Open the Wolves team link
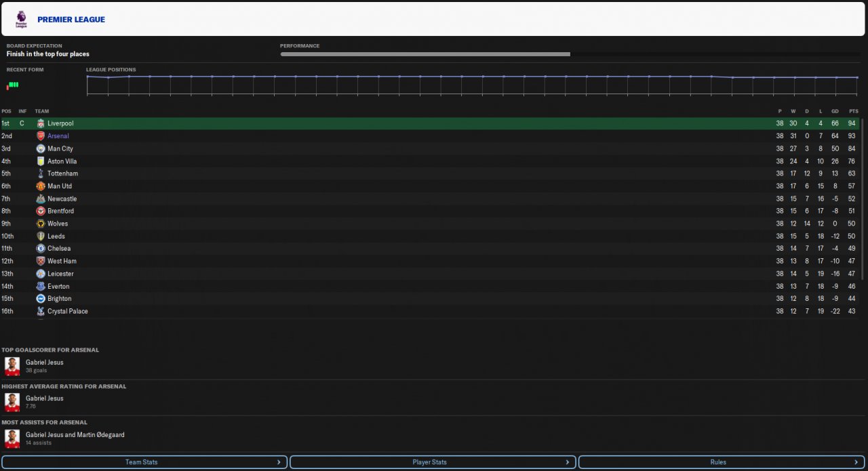The width and height of the screenshot is (868, 471). tap(58, 224)
